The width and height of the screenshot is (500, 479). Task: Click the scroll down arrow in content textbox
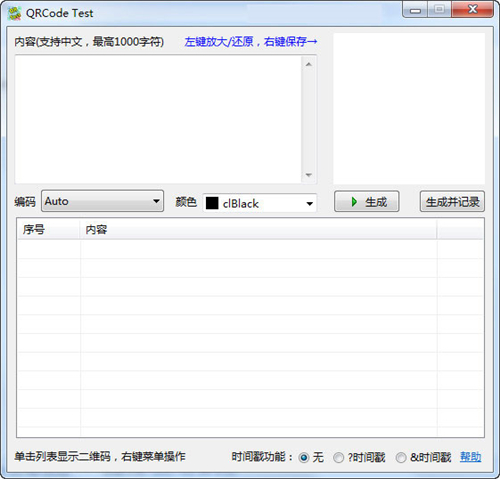[x=309, y=175]
